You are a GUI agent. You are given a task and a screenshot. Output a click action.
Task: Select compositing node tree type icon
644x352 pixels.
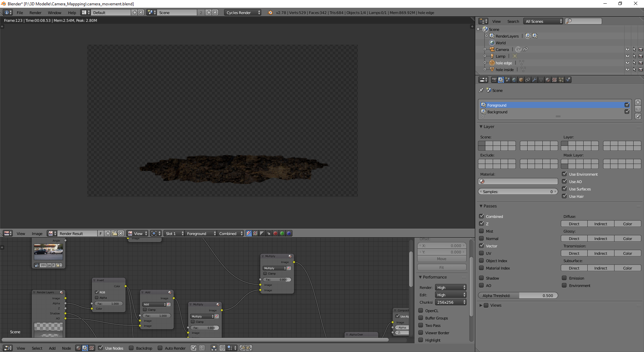(x=85, y=348)
